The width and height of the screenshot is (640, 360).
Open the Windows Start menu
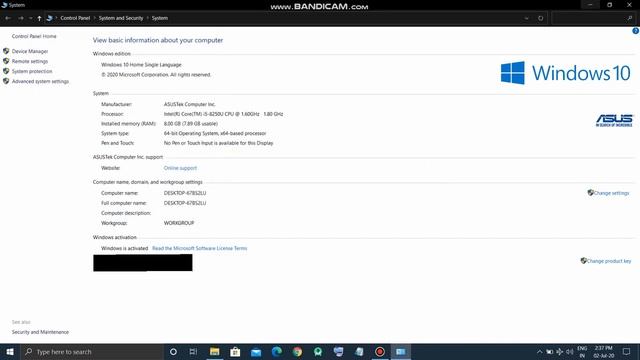tap(10, 351)
